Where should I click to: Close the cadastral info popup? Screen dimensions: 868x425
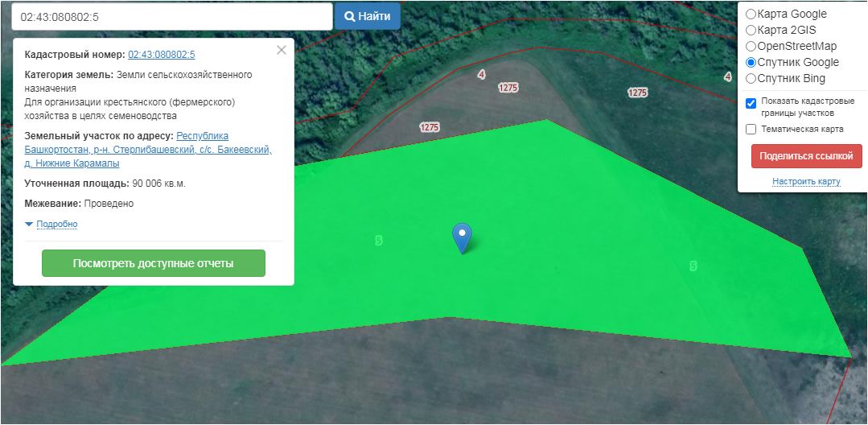[x=281, y=50]
